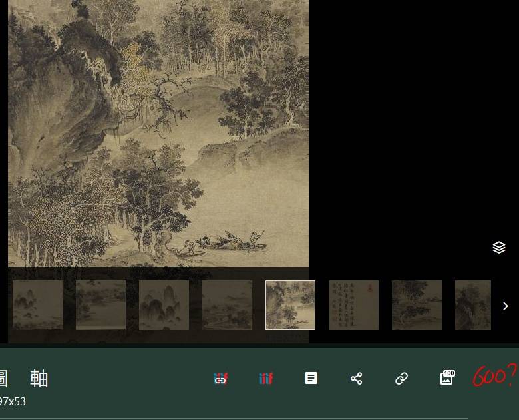The width and height of the screenshot is (519, 420).
Task: Click the IIIF manifest link icon
Action: click(x=220, y=378)
